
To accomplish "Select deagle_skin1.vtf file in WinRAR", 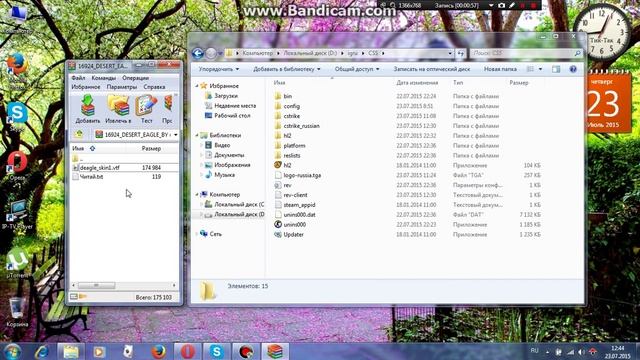I will pyautogui.click(x=99, y=168).
